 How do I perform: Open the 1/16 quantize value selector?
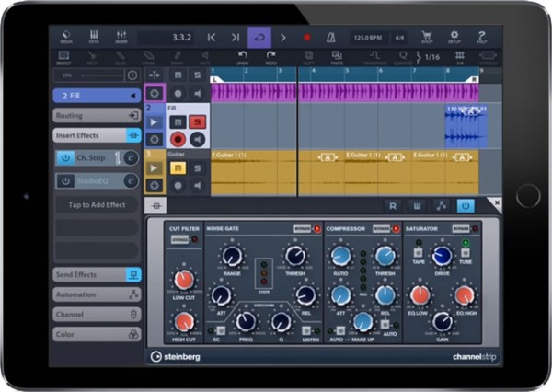[428, 57]
